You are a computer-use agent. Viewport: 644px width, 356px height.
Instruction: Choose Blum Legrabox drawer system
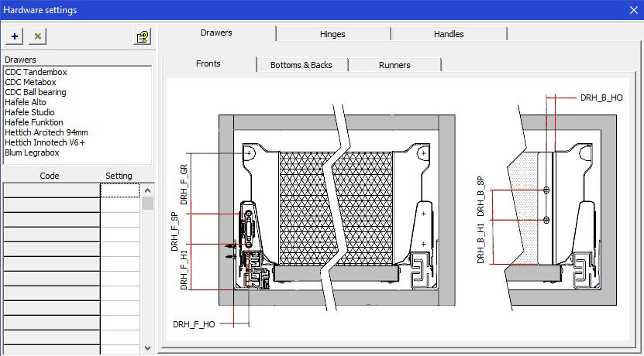(32, 152)
